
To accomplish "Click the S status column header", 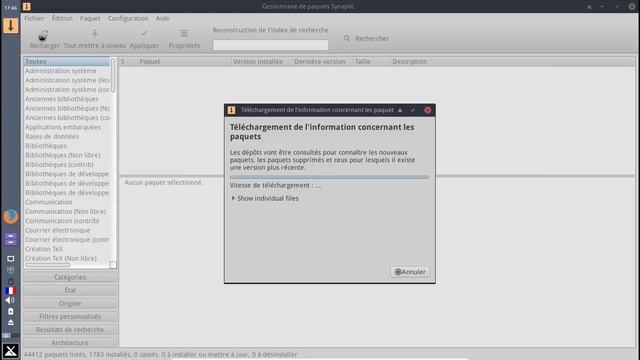I will click(x=122, y=62).
